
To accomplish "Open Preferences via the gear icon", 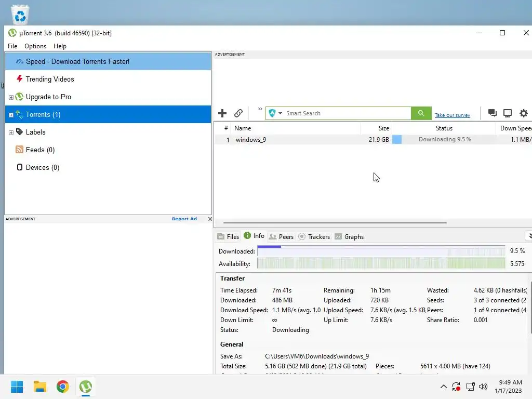I will [x=524, y=113].
